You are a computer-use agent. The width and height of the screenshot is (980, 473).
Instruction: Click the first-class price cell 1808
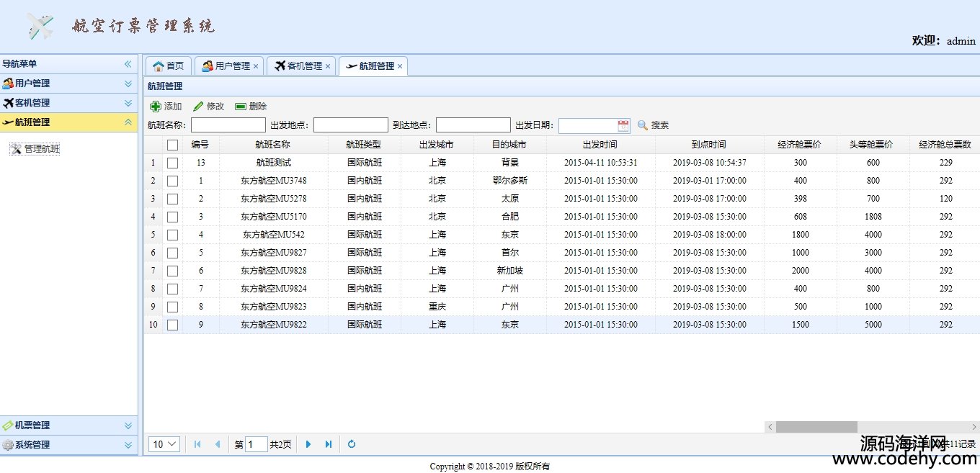(x=873, y=217)
